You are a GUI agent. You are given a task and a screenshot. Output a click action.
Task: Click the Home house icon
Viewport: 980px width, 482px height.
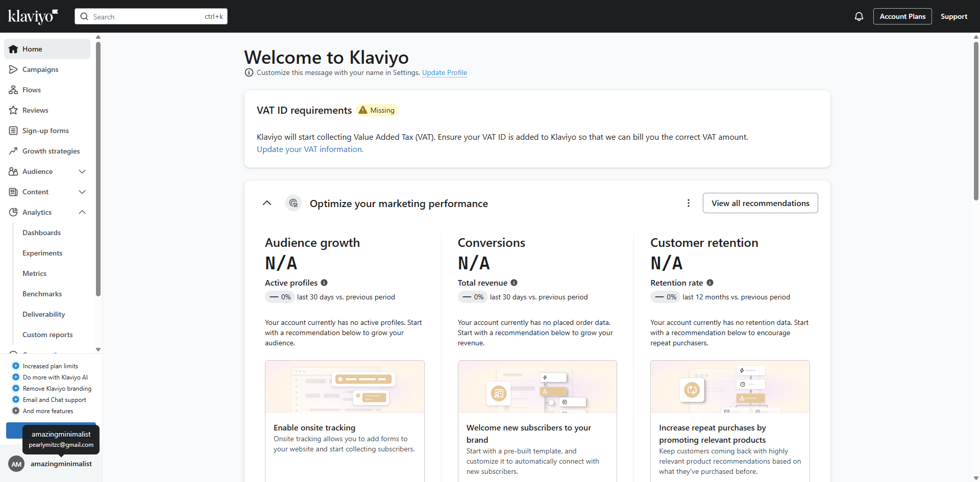[x=13, y=49]
